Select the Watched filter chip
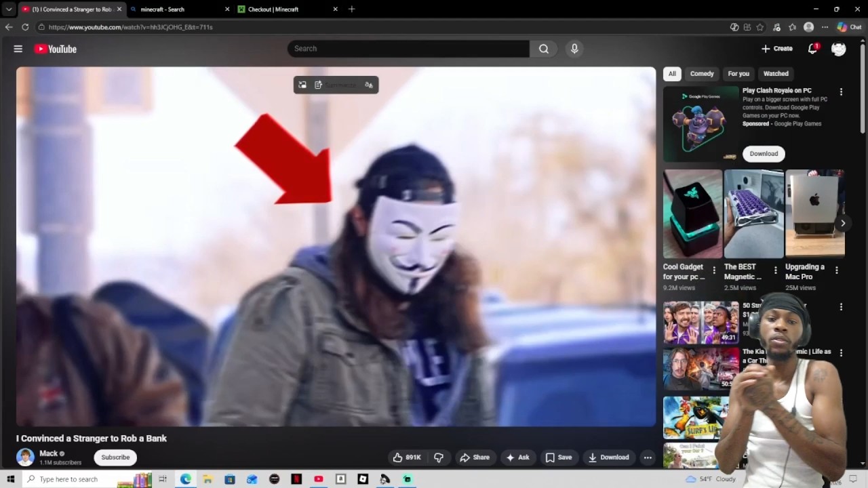This screenshot has height=488, width=868. (x=776, y=73)
